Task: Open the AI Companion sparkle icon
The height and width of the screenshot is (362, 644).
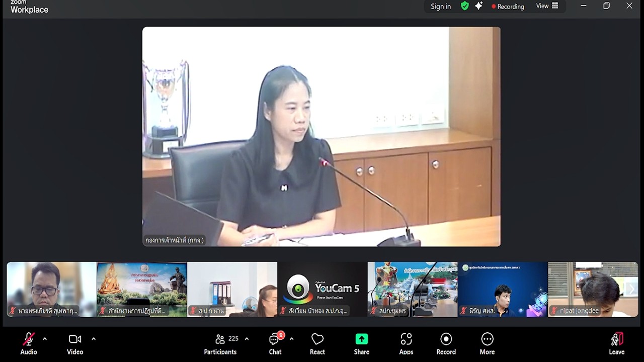Action: pyautogui.click(x=478, y=6)
